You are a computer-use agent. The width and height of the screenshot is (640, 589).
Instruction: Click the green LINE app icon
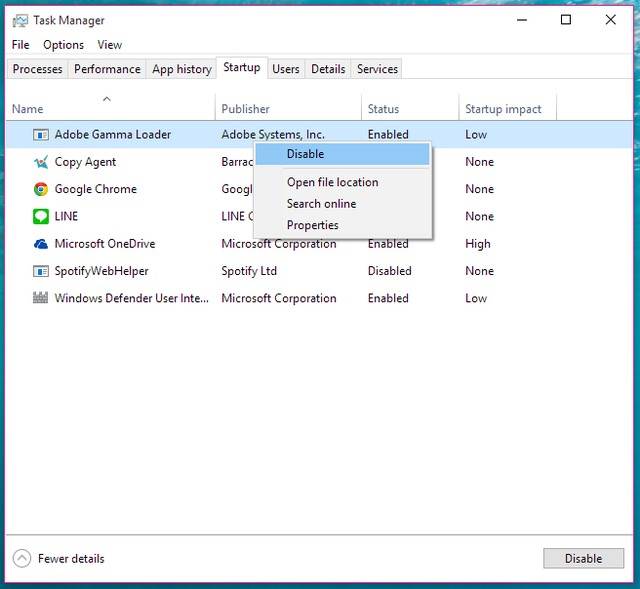40,216
